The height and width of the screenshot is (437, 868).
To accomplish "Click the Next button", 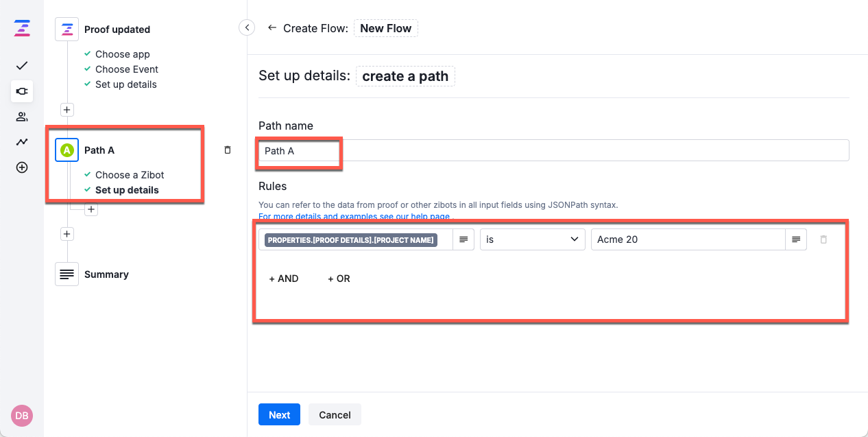I will [x=279, y=414].
